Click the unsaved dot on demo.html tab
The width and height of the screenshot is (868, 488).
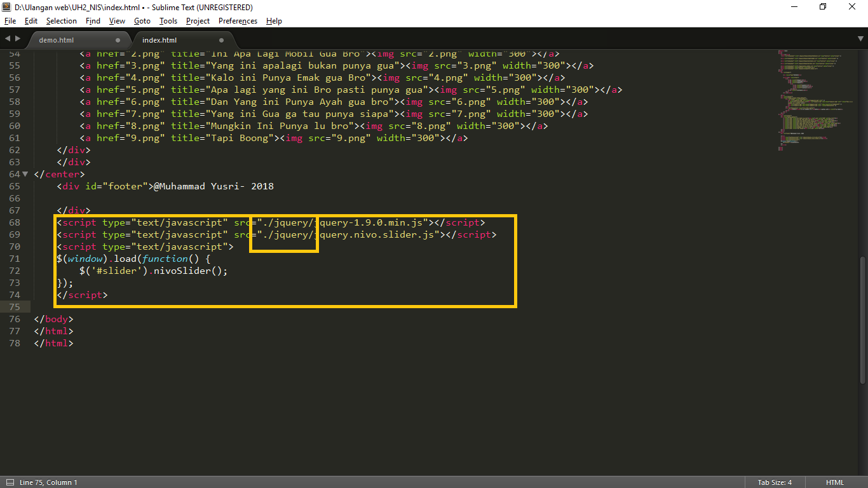tap(118, 40)
